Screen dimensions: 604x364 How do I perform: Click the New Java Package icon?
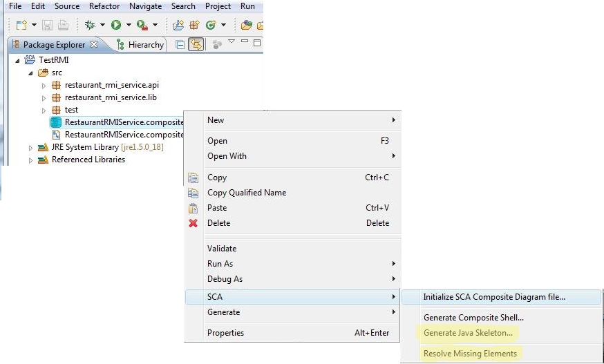pos(194,26)
